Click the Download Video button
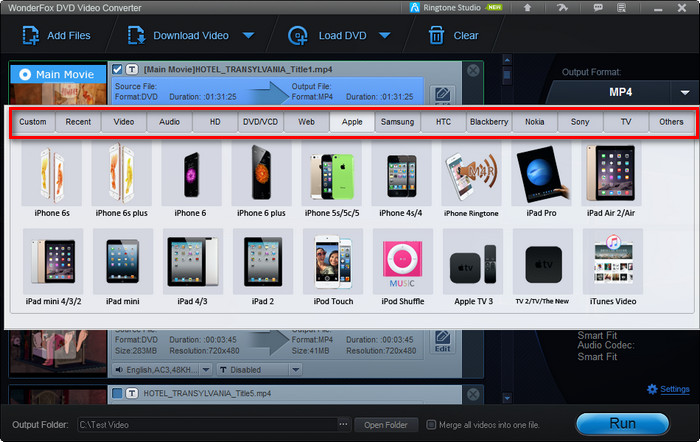Viewport: 700px width, 442px height. [179, 35]
